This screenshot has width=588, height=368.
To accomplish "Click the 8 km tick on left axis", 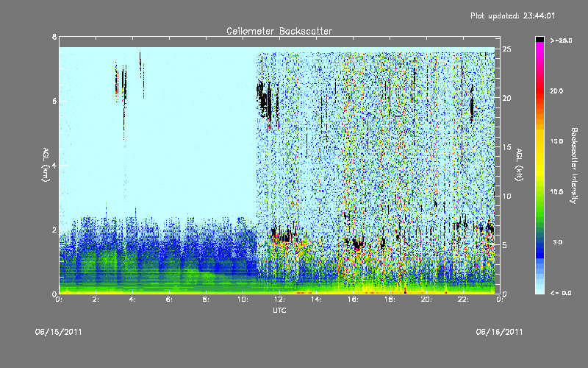I will click(x=54, y=37).
